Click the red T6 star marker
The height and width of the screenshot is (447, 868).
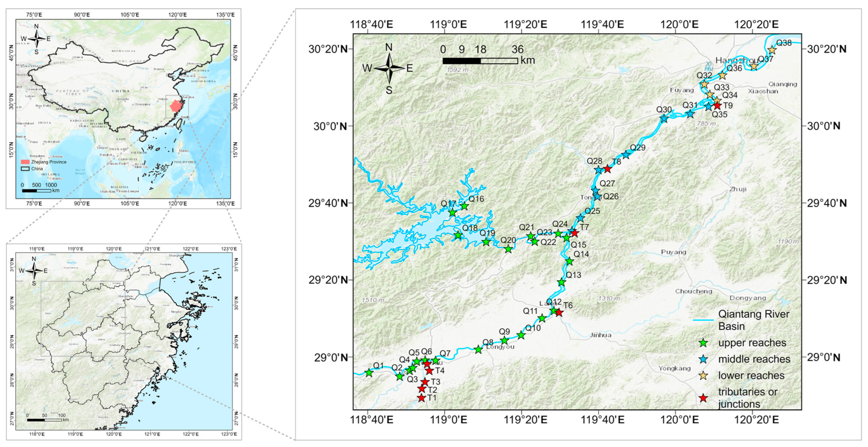[559, 313]
